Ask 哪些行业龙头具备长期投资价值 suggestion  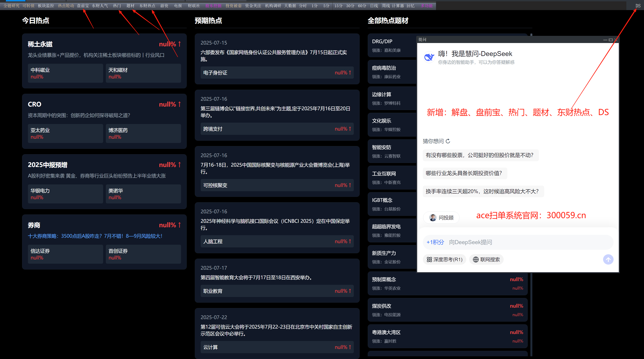click(465, 173)
